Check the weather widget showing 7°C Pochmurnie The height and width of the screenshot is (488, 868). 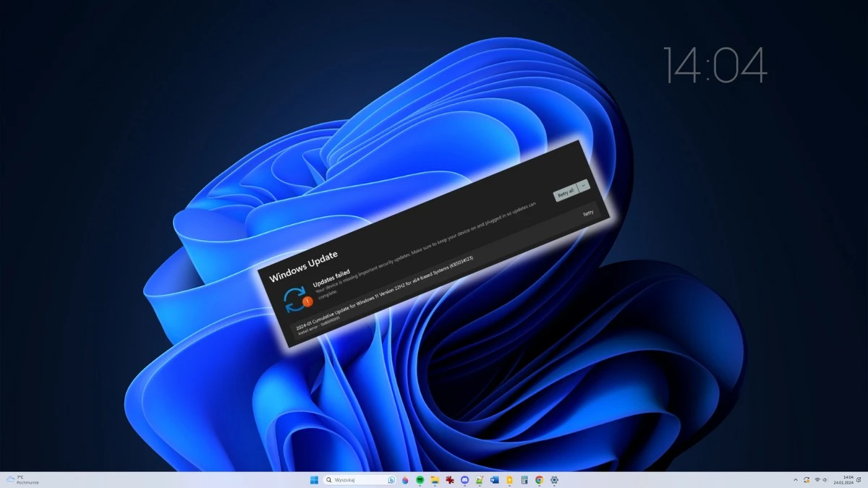click(18, 479)
